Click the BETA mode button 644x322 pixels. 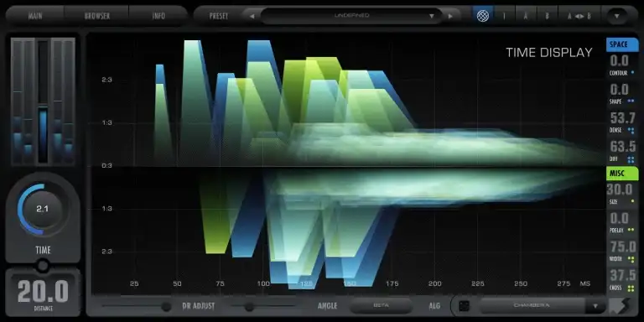tap(381, 305)
